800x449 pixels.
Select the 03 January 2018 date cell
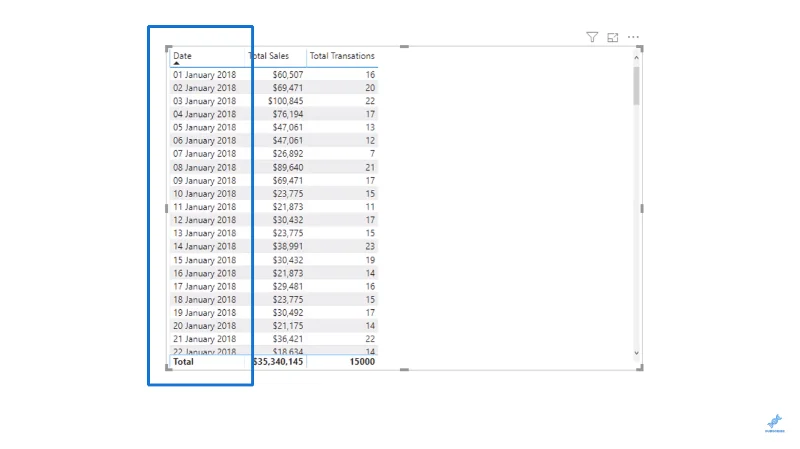pos(205,101)
